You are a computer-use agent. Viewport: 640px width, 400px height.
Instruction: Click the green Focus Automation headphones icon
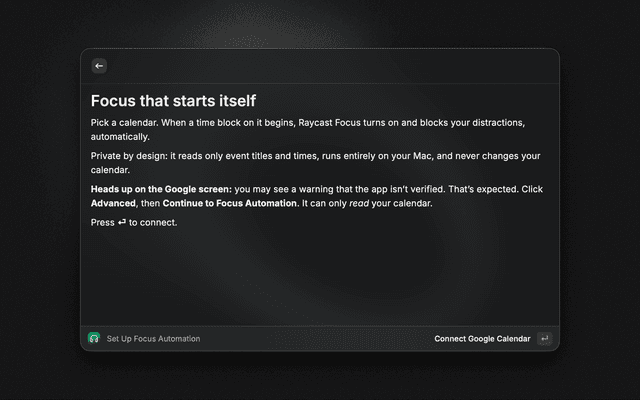tap(94, 338)
